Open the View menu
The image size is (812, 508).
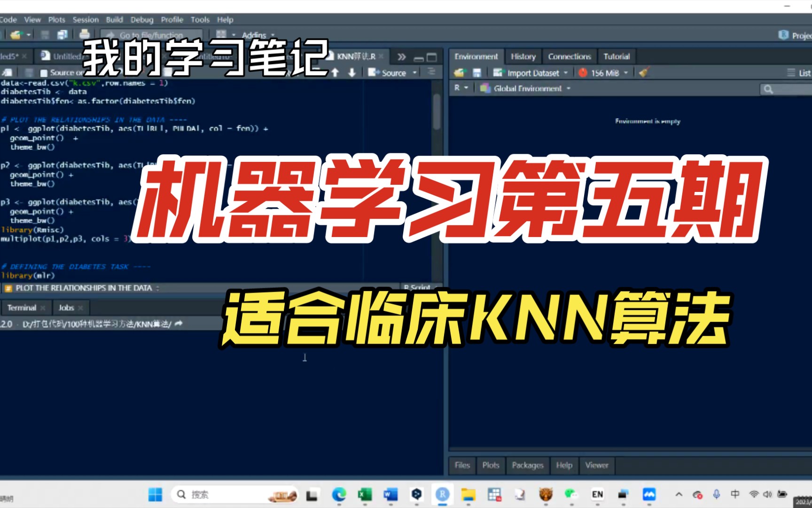(x=32, y=20)
